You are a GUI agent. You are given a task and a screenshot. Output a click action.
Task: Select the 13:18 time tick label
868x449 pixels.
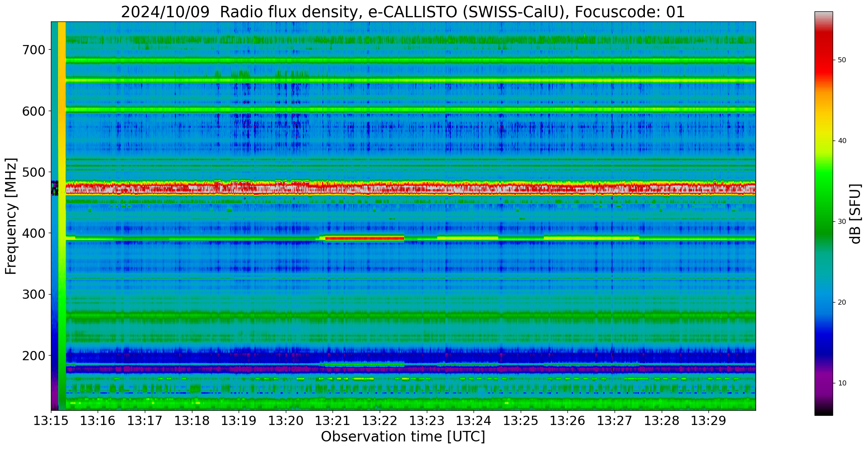(x=192, y=420)
